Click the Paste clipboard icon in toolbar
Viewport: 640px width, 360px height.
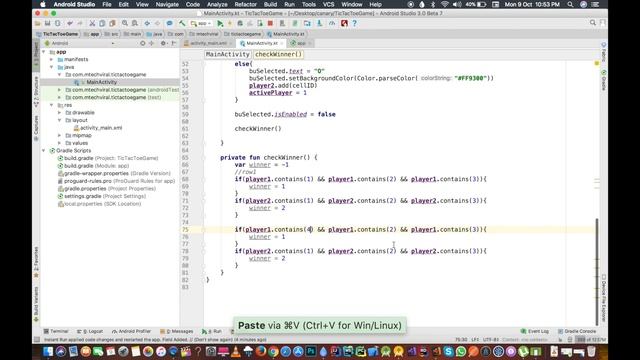click(x=112, y=24)
